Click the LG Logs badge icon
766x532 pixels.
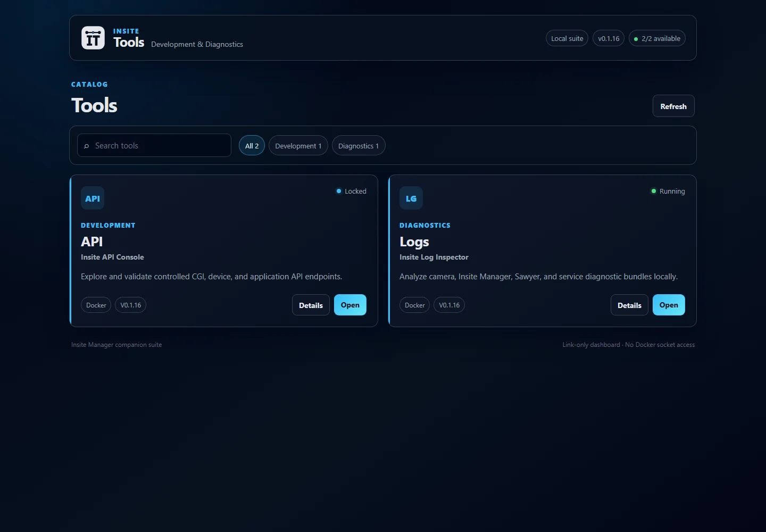[411, 198]
